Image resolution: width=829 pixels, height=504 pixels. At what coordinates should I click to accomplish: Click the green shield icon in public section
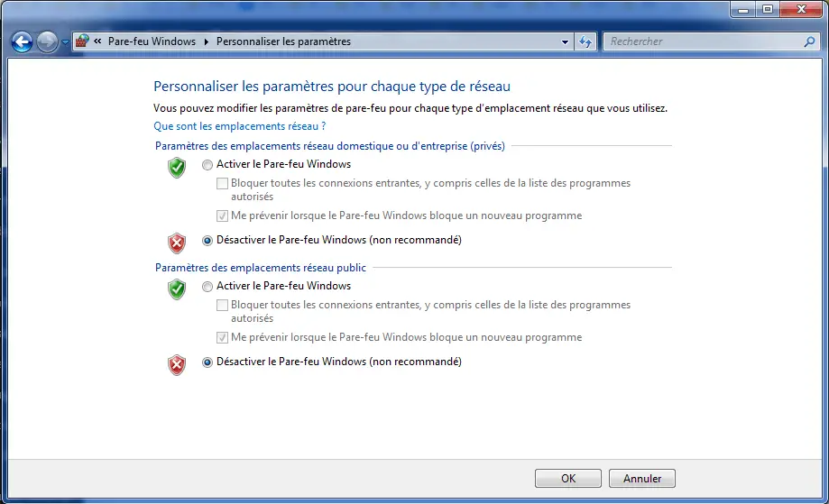point(177,289)
